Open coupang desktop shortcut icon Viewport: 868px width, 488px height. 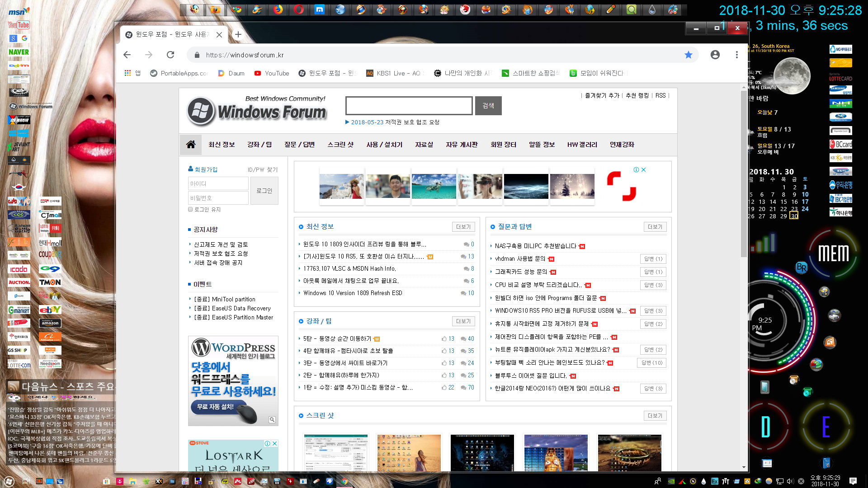pyautogui.click(x=50, y=255)
